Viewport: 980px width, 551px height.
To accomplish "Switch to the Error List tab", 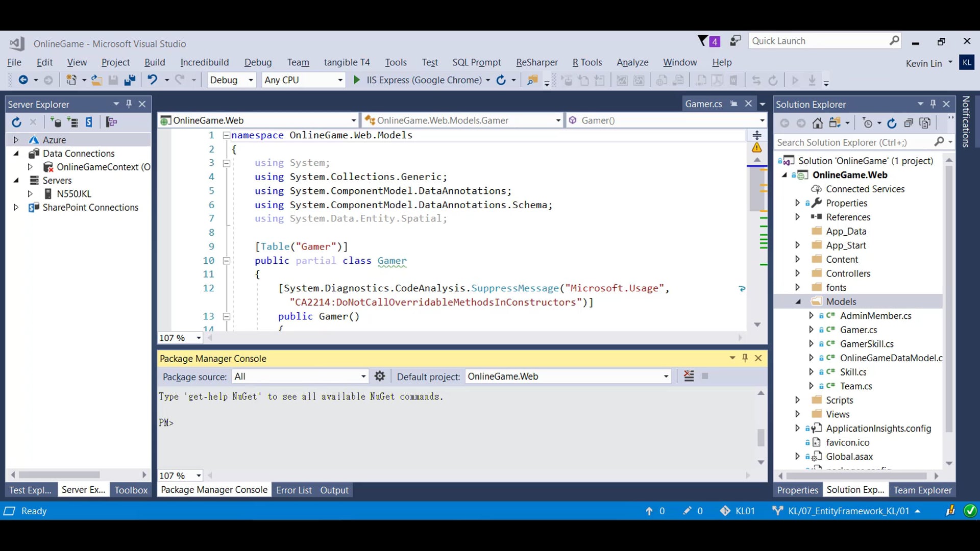I will (293, 490).
